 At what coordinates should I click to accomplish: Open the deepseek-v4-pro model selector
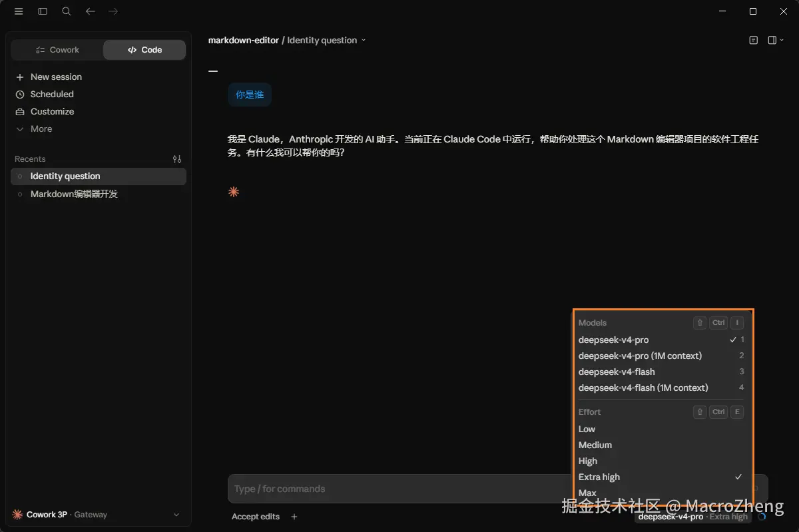(x=692, y=517)
